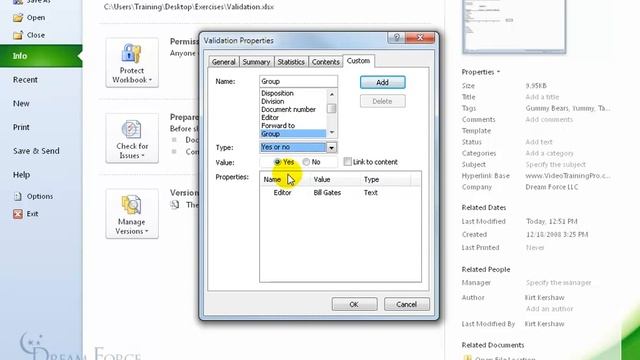Open the Options item icon
This screenshot has width=640, height=360.
coord(18,196)
